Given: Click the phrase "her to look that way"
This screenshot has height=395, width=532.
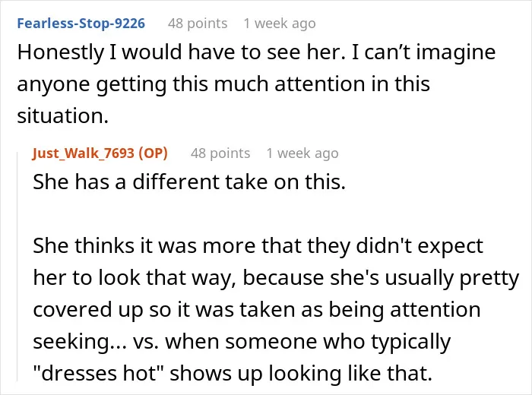Looking at the screenshot, I should pos(135,277).
